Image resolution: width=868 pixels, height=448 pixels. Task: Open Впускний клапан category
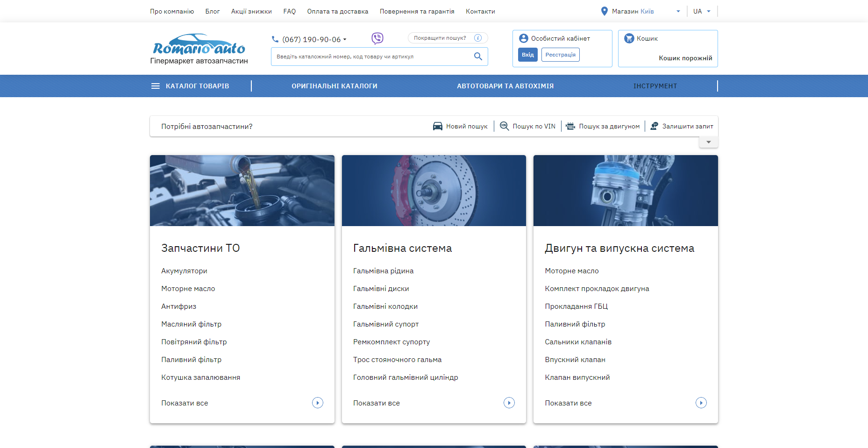tap(575, 360)
